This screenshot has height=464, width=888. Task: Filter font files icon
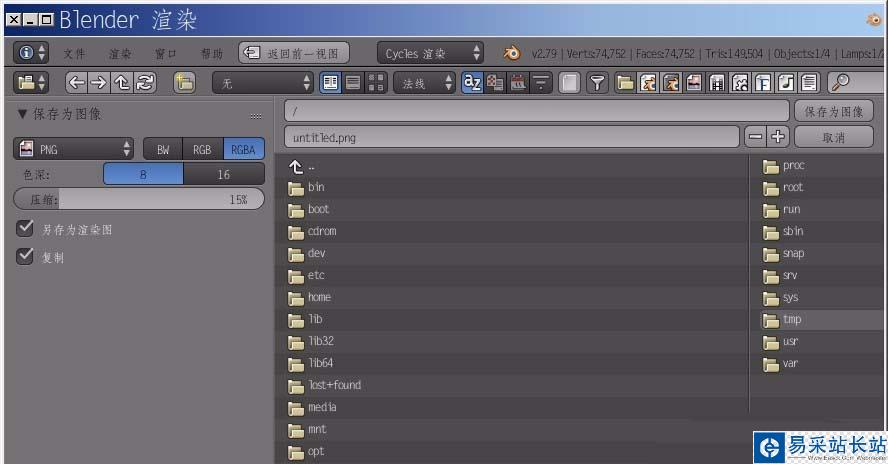763,83
